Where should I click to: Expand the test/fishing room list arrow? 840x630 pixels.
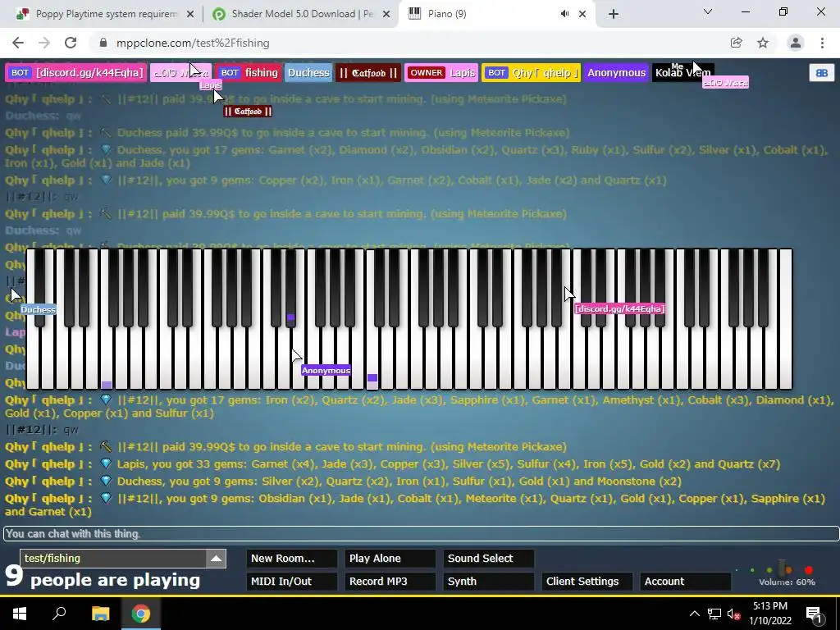pos(216,558)
